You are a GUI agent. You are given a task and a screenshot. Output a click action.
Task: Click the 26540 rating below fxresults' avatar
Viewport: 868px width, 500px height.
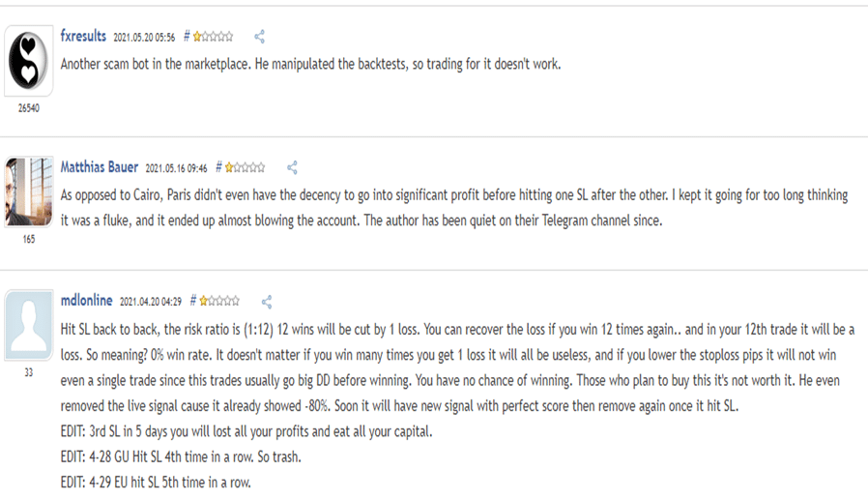[29, 108]
